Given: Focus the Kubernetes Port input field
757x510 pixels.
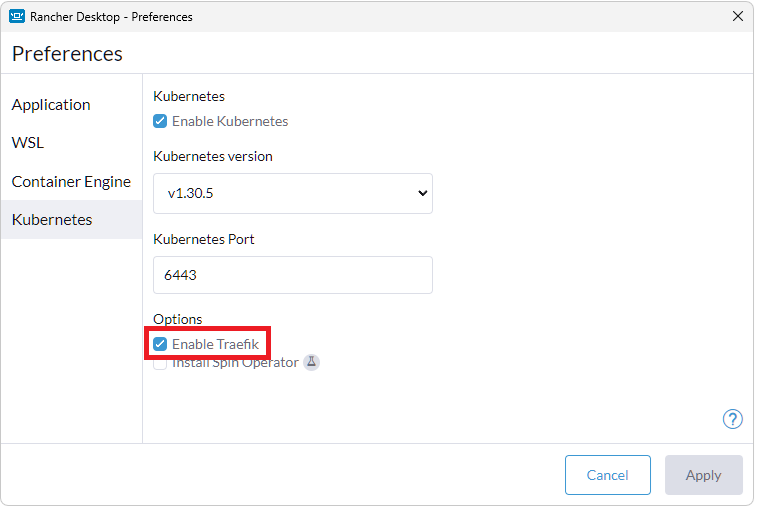Looking at the screenshot, I should pos(293,275).
